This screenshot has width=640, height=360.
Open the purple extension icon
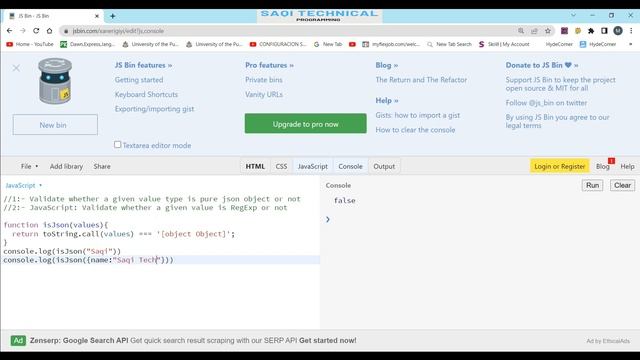[564, 31]
